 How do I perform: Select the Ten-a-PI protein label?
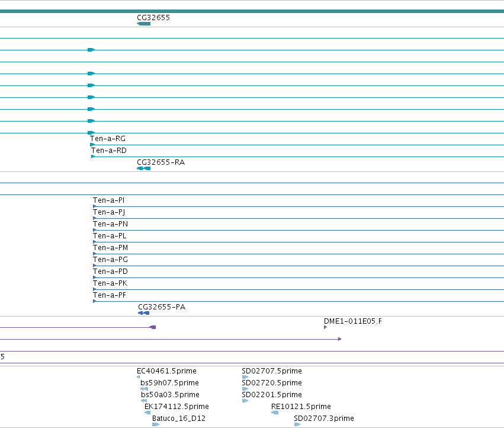coord(108,200)
